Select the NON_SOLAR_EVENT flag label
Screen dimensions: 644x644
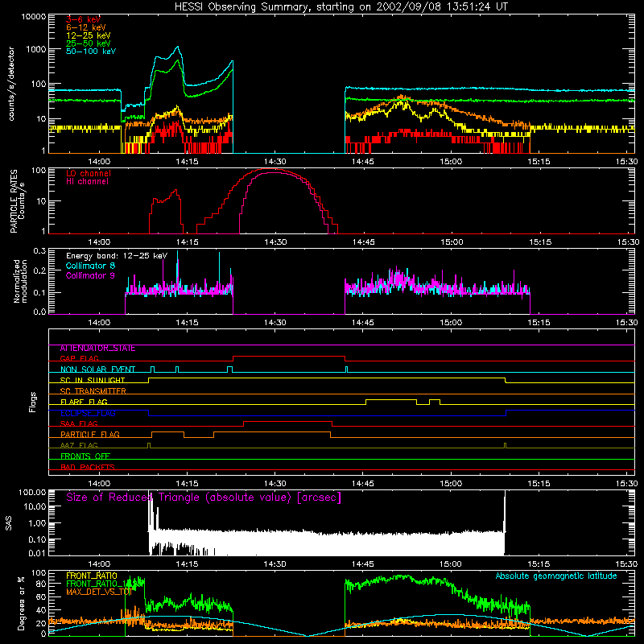click(97, 369)
